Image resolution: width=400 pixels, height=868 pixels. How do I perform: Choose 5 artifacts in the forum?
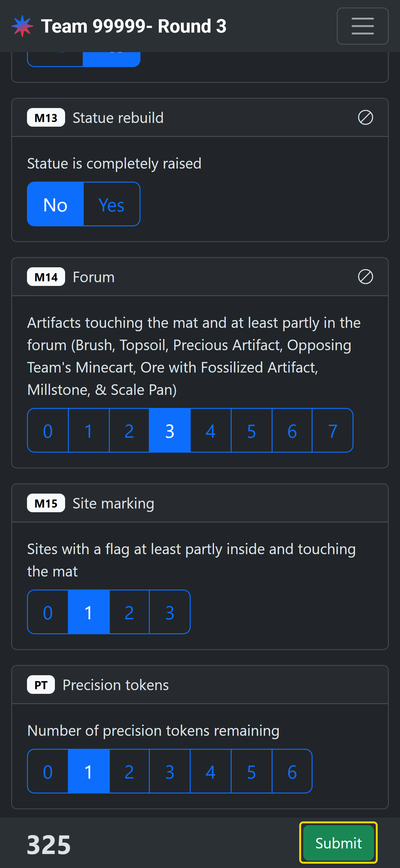pyautogui.click(x=251, y=431)
